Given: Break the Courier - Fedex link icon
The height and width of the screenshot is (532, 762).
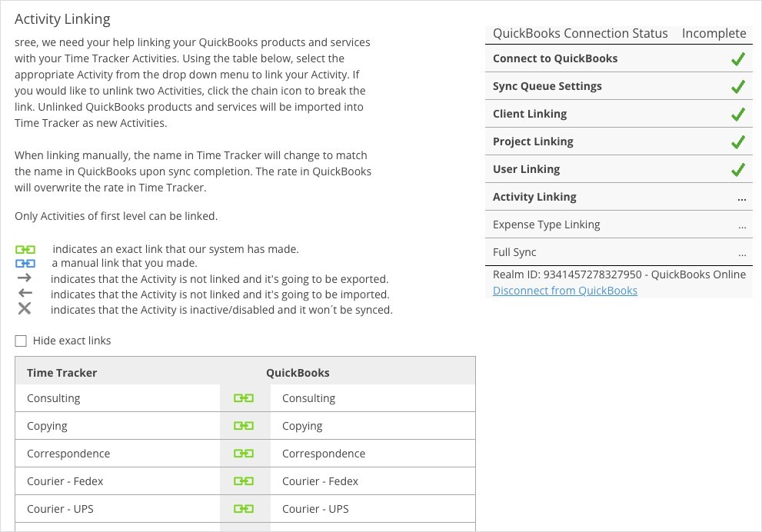Looking at the screenshot, I should (x=244, y=481).
